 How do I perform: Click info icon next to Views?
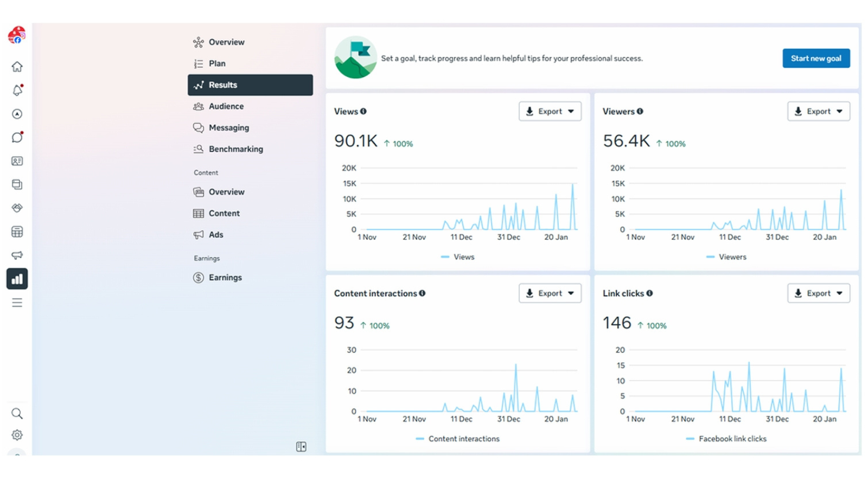click(363, 111)
